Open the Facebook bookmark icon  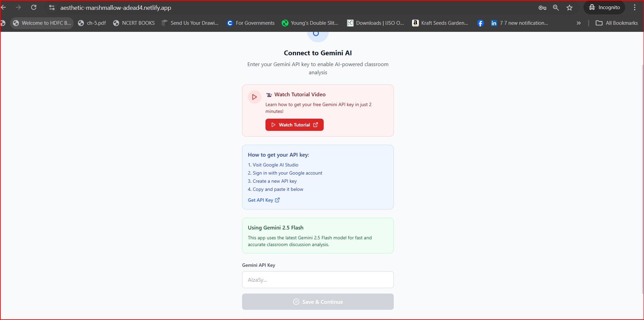[480, 23]
